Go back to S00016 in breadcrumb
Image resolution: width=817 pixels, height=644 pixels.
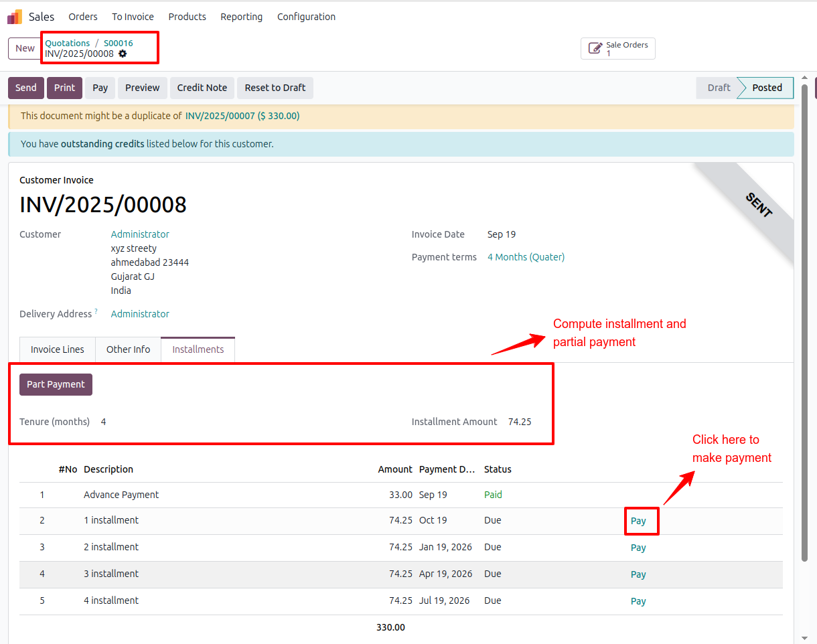118,43
